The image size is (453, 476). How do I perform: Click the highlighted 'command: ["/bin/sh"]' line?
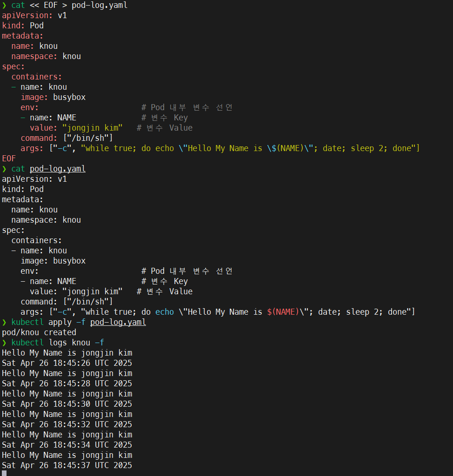click(67, 138)
